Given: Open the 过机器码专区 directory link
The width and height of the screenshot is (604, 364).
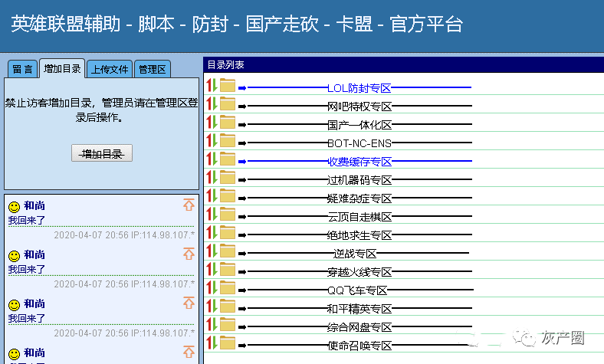Looking at the screenshot, I should click(359, 180).
